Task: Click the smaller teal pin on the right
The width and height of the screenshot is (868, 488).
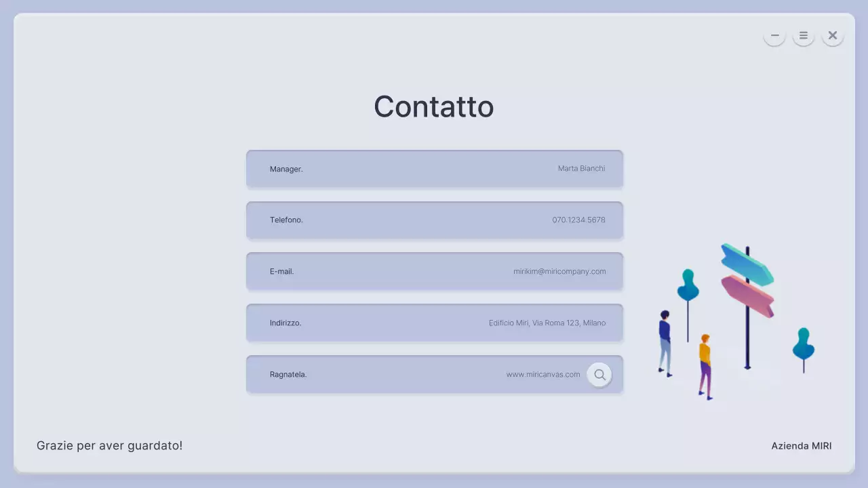Action: 803,346
